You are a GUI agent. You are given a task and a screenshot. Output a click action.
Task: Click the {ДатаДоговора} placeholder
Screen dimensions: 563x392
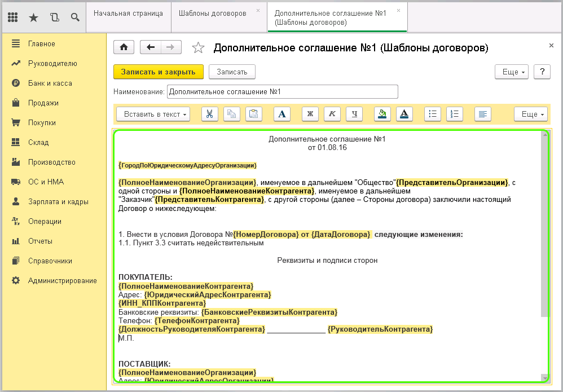[x=341, y=235]
